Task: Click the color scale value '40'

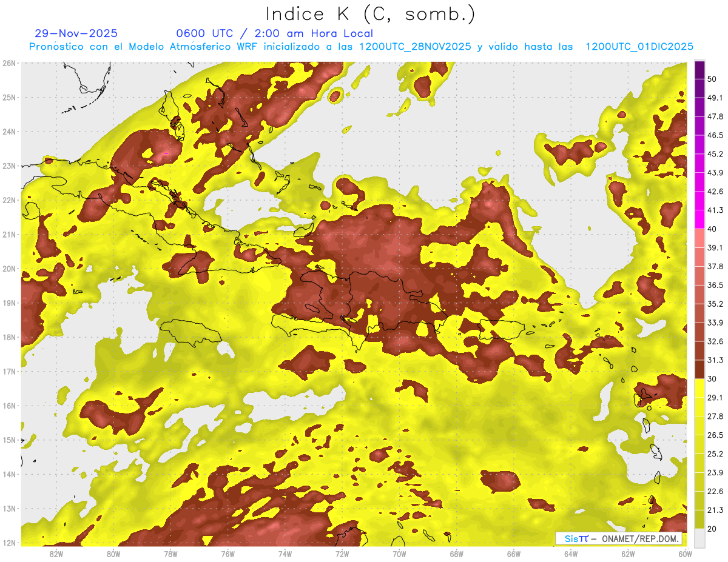Action: (712, 229)
